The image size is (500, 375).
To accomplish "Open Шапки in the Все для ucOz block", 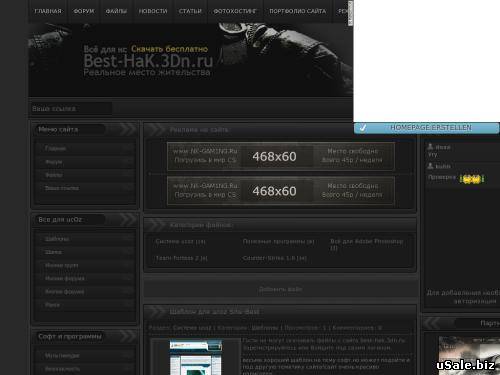I will [x=53, y=252].
